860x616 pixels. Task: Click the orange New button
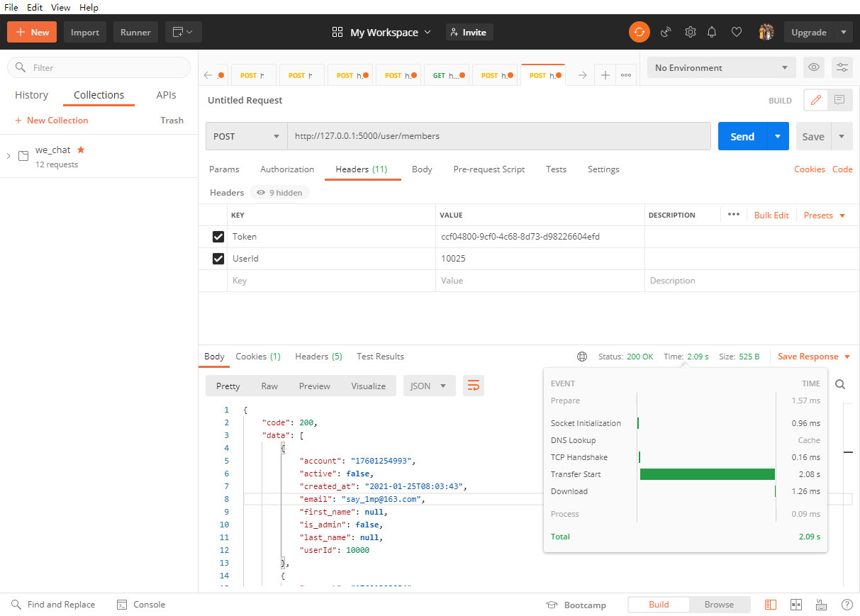click(x=32, y=32)
